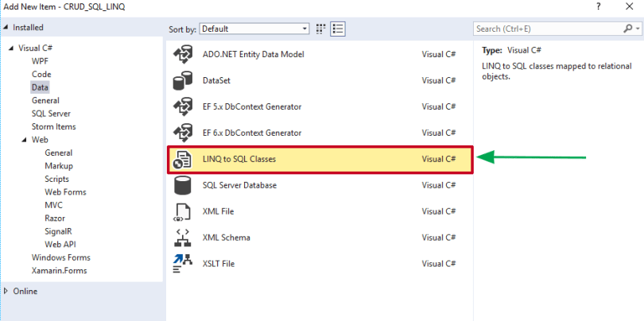Click the 'XSLT File' template name
Screen dimensions: 644x321
(x=219, y=265)
